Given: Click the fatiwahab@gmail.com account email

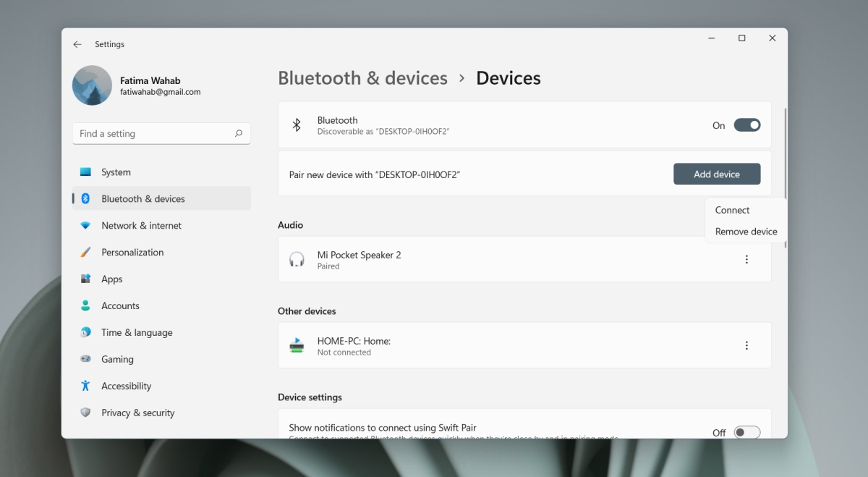Looking at the screenshot, I should tap(161, 92).
